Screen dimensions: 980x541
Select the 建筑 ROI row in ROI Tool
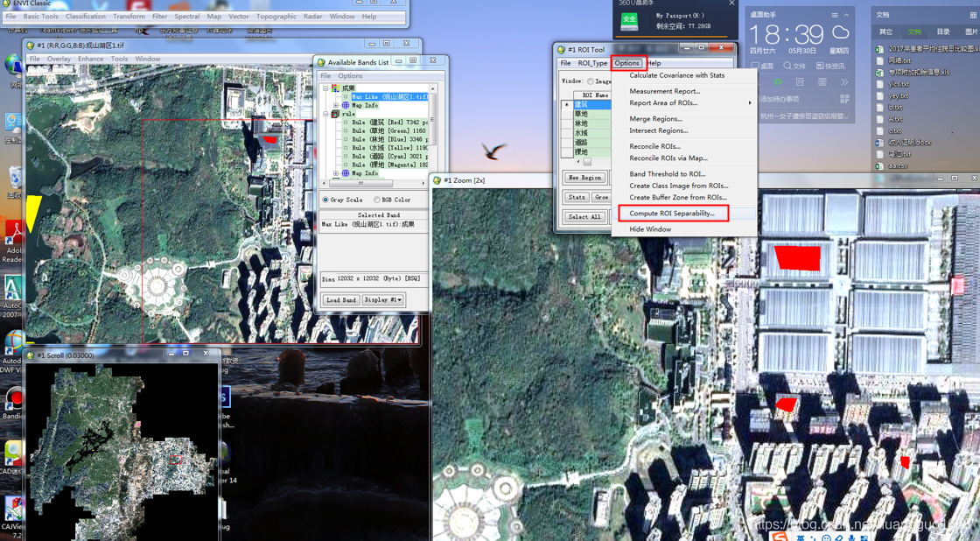click(591, 104)
